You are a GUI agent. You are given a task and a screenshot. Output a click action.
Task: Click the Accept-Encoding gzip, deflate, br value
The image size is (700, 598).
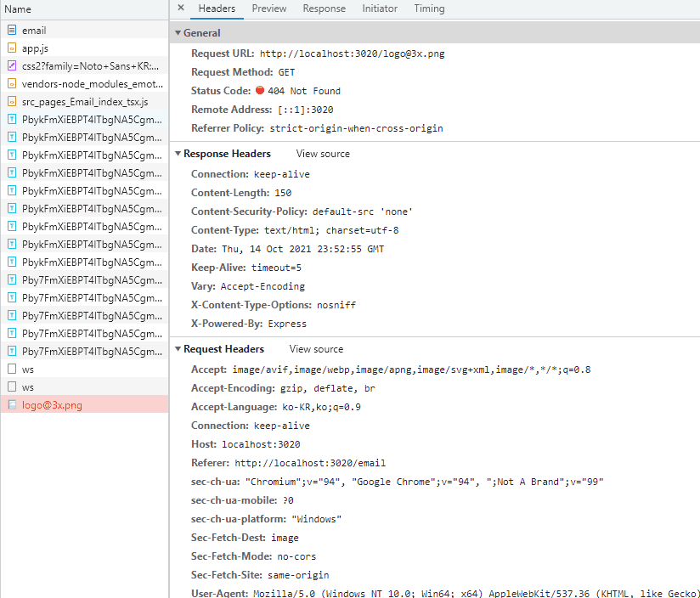pos(328,389)
